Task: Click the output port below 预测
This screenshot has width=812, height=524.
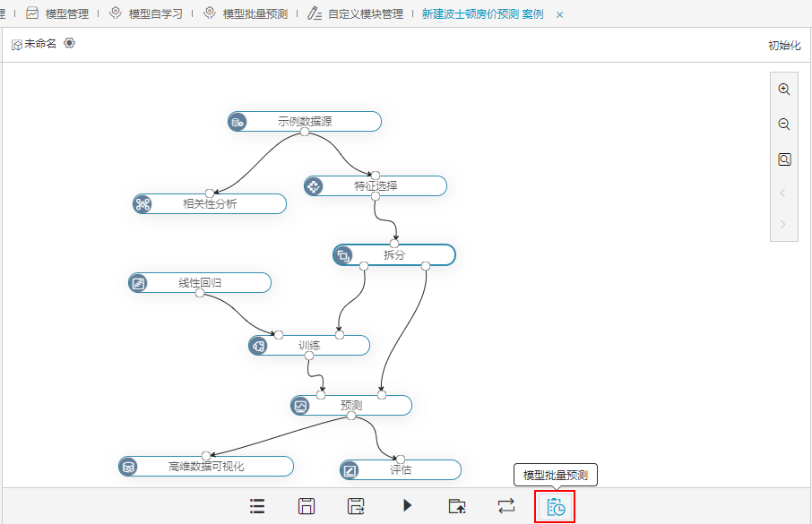Action: [x=351, y=416]
